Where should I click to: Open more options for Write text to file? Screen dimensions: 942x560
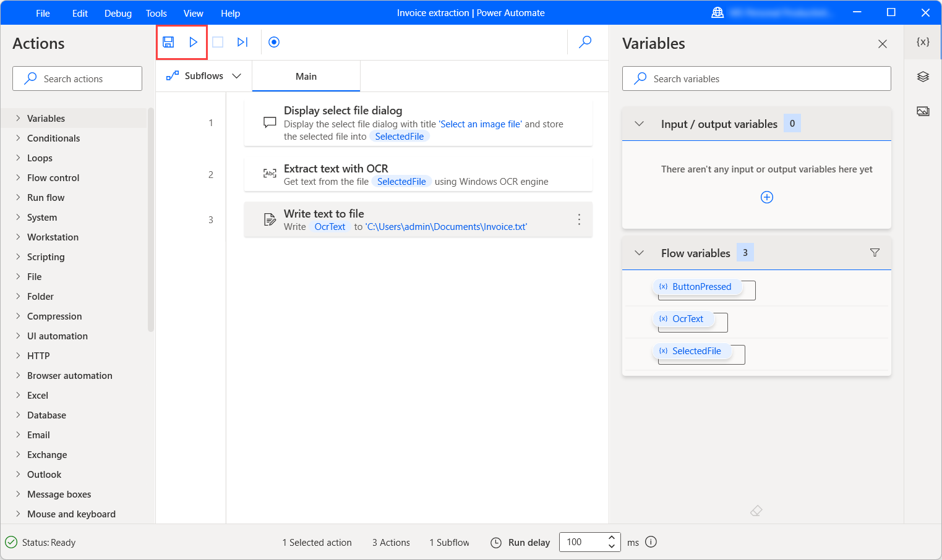579,219
